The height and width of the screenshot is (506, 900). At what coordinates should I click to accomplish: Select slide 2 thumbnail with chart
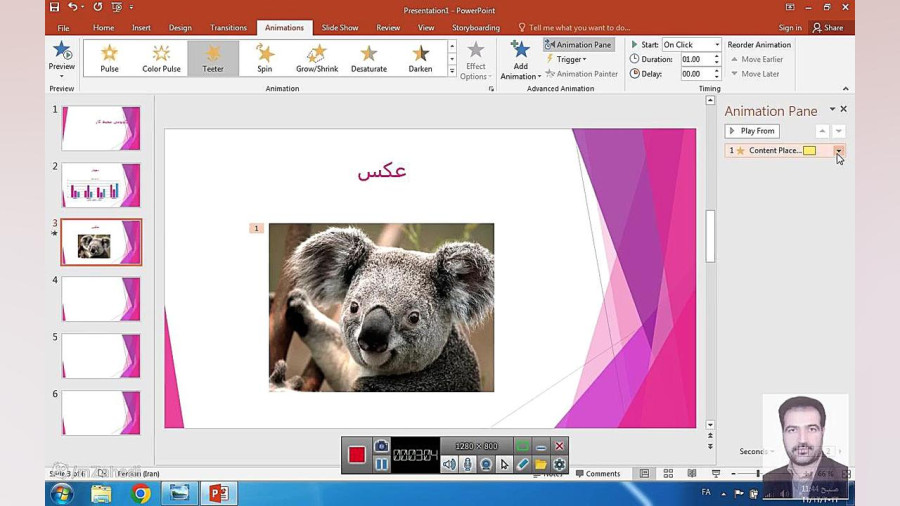pyautogui.click(x=100, y=185)
